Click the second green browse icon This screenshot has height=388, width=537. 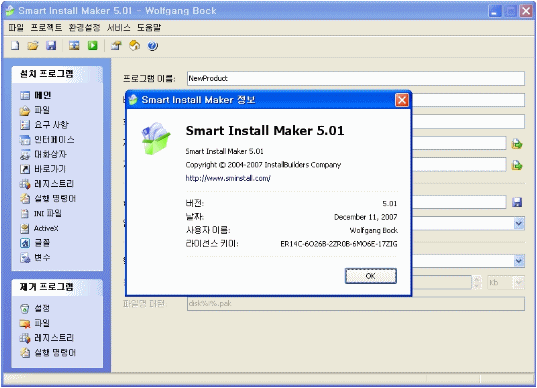click(x=517, y=165)
